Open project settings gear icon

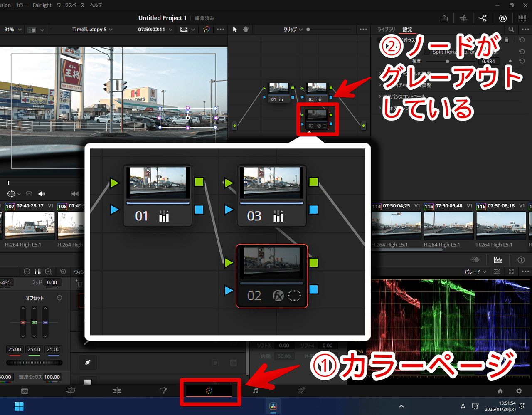point(519,391)
